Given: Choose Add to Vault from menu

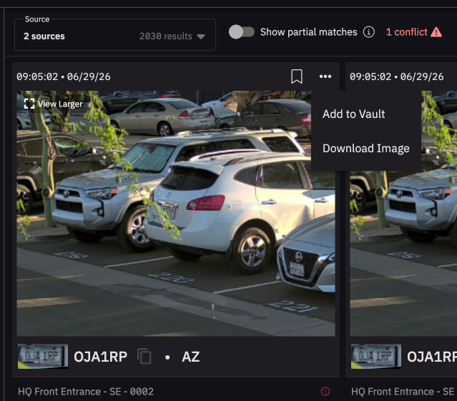Looking at the screenshot, I should pyautogui.click(x=354, y=114).
